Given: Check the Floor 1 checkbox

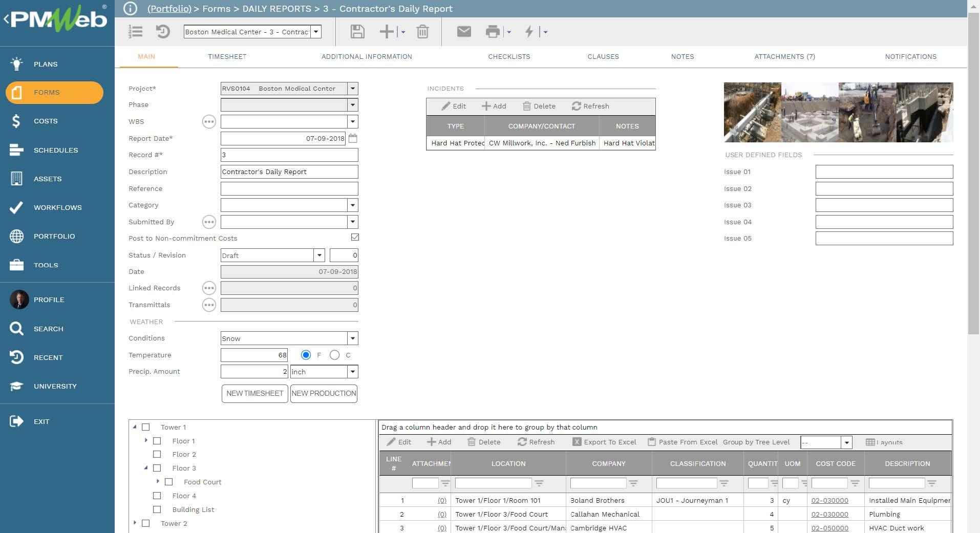Looking at the screenshot, I should pos(157,441).
